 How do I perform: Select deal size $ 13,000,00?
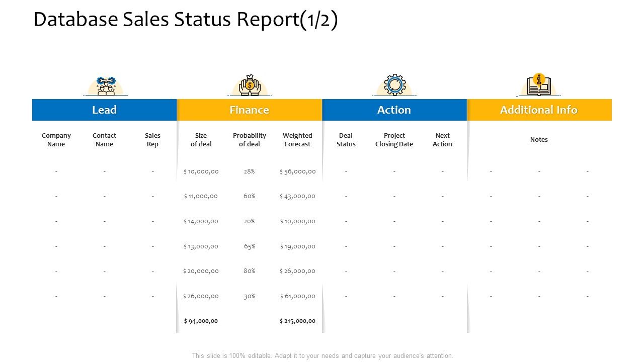click(201, 246)
